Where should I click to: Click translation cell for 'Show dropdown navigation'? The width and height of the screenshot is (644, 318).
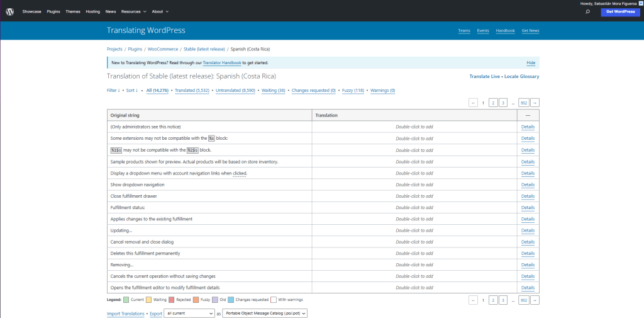coord(414,185)
